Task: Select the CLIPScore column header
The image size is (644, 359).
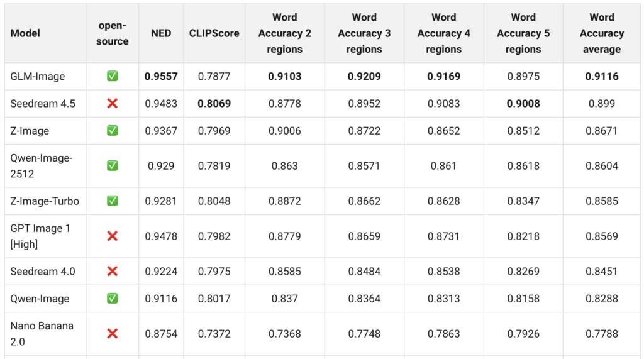Action: 214,33
